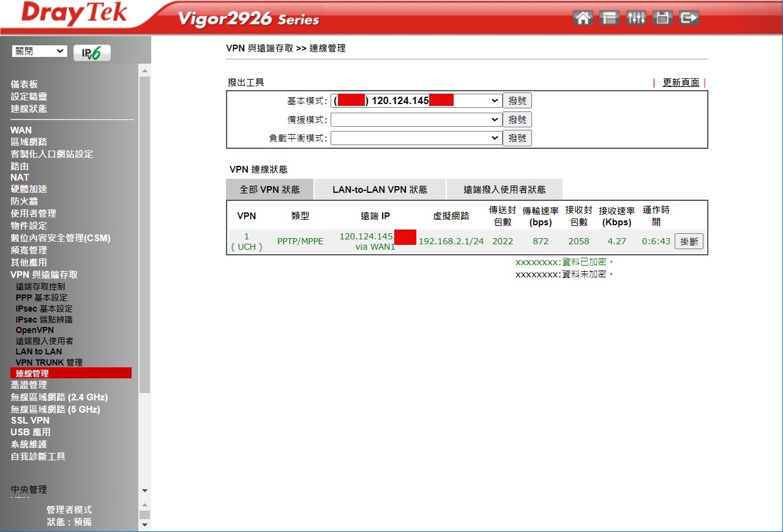The height and width of the screenshot is (532, 783).
Task: Open the WAN menu
Action: point(21,130)
